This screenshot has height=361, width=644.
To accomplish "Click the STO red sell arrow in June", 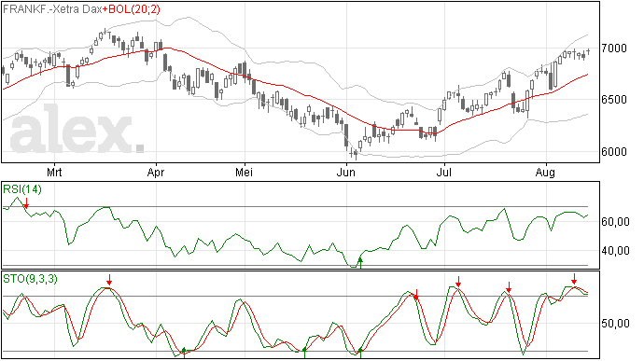I will click(x=416, y=295).
